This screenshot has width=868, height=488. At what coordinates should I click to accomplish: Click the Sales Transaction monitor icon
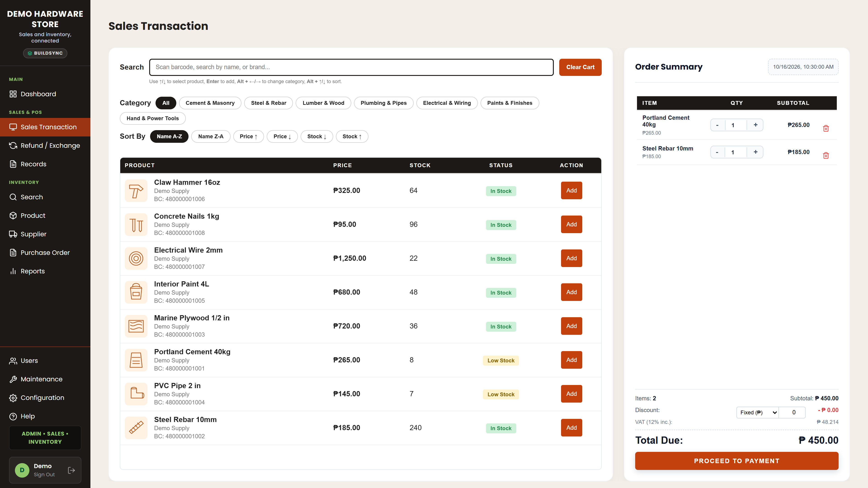coord(13,127)
